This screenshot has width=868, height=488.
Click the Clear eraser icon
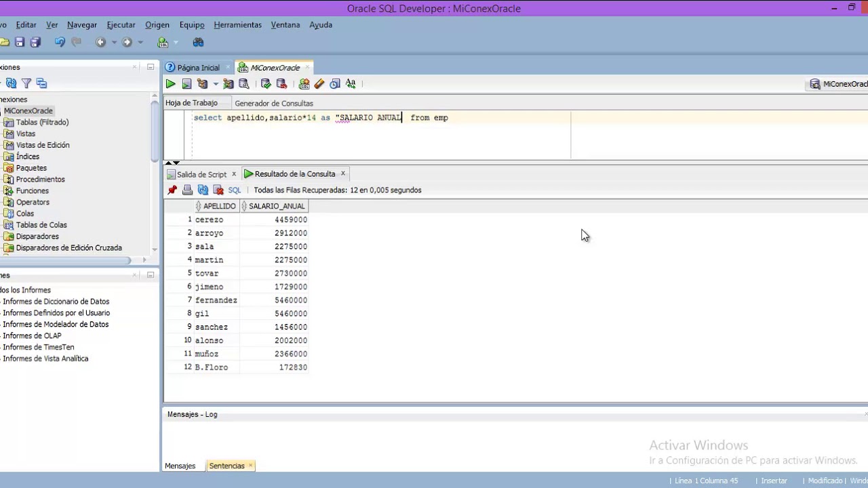tap(319, 84)
